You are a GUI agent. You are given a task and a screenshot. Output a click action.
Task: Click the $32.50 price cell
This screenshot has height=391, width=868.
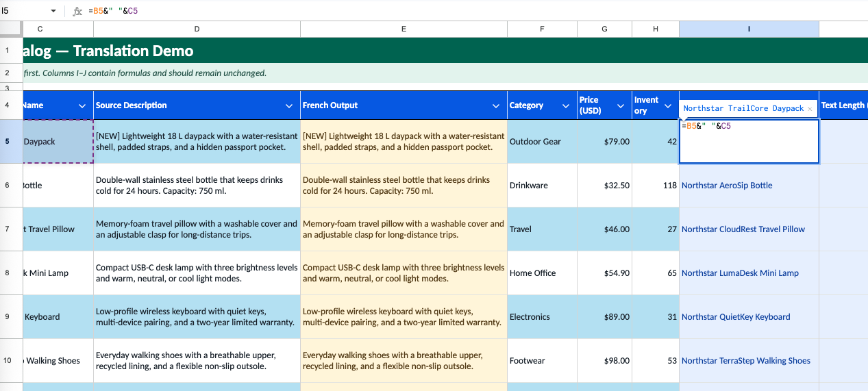[x=604, y=186]
